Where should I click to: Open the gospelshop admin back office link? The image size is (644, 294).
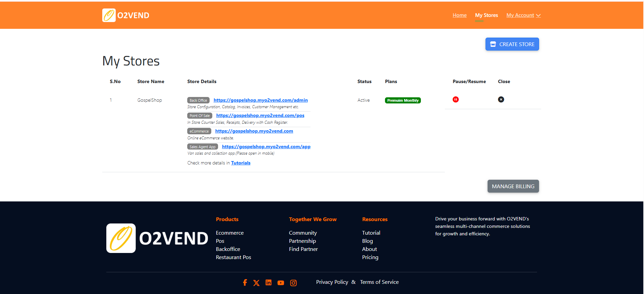[261, 100]
